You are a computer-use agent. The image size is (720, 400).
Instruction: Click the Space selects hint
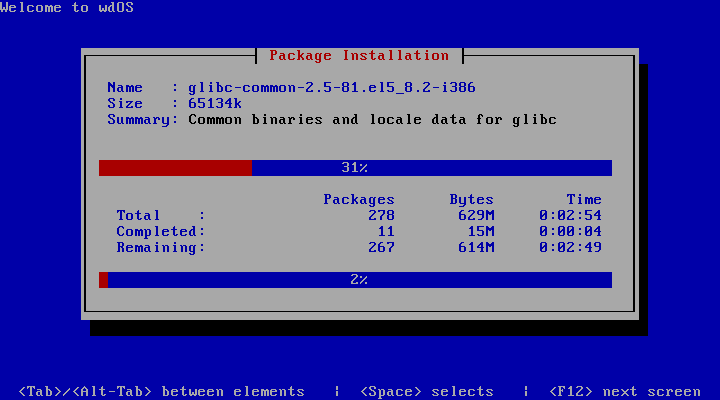[x=427, y=391]
